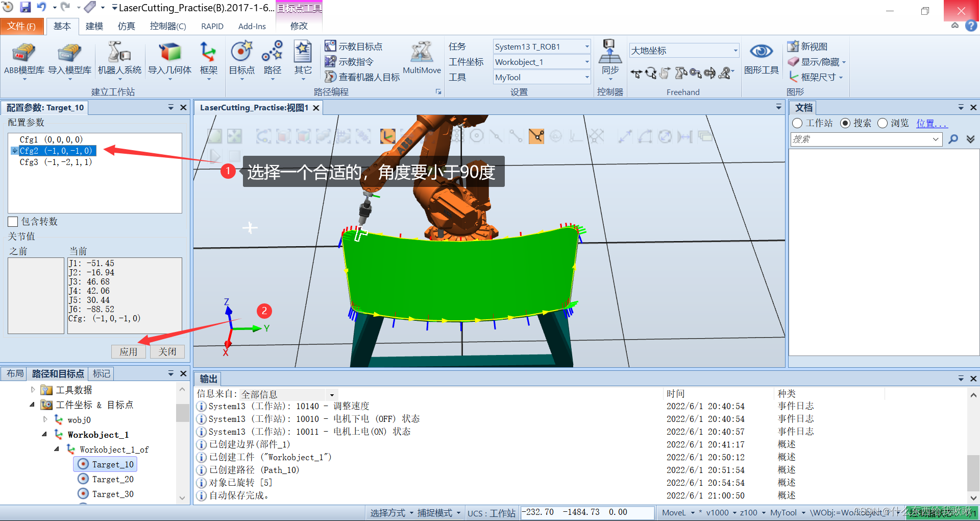The width and height of the screenshot is (980, 521).
Task: Click the highlighted orange snap icon in view toolbar
Action: (536, 136)
